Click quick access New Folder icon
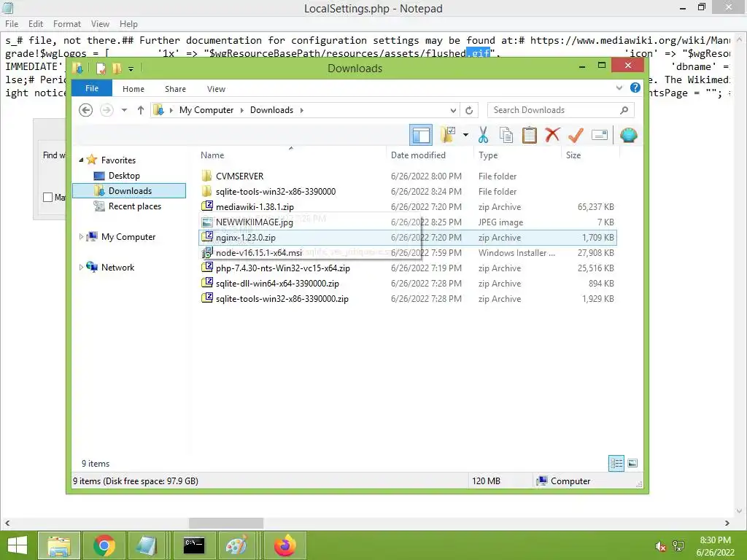Image resolution: width=747 pixels, height=560 pixels. (x=117, y=69)
